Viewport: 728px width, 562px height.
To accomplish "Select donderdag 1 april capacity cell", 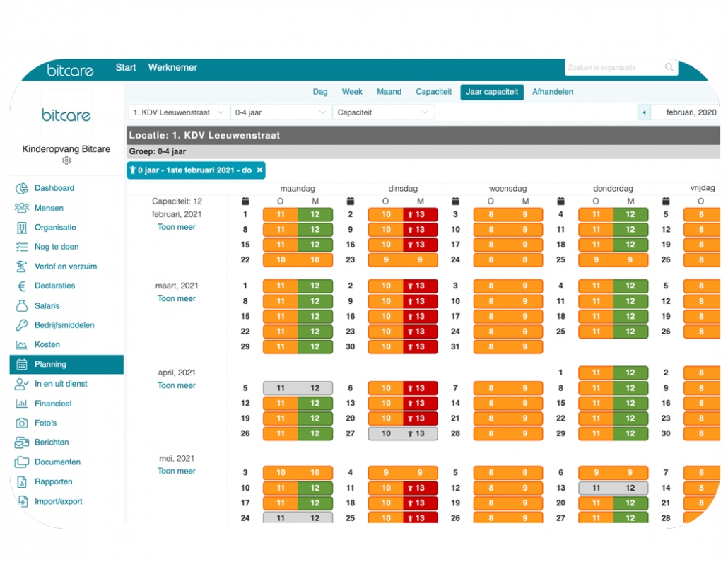I will point(613,373).
